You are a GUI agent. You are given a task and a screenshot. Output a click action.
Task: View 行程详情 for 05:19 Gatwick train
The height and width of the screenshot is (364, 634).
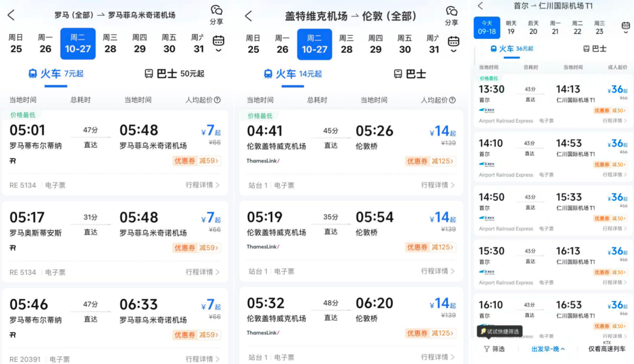click(438, 271)
